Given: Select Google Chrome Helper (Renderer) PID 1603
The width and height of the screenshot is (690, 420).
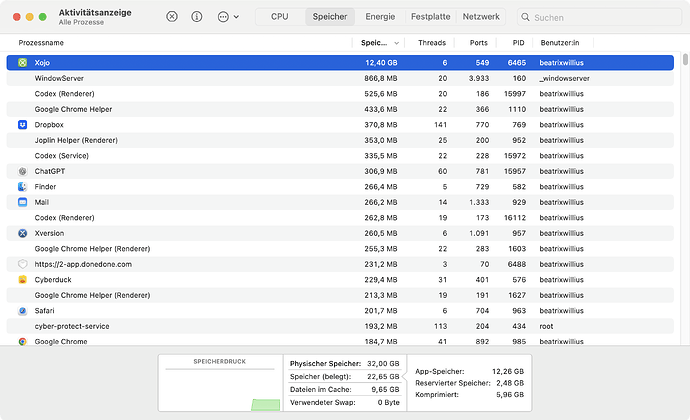Looking at the screenshot, I should 340,249.
